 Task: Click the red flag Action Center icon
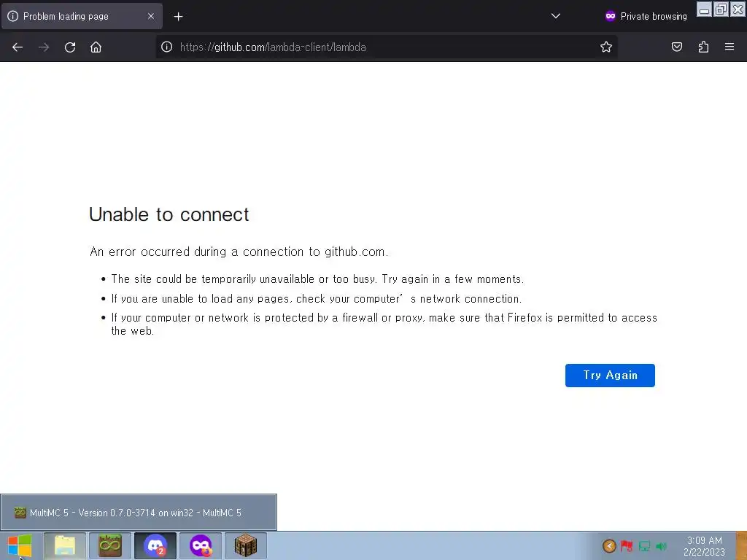tap(627, 545)
